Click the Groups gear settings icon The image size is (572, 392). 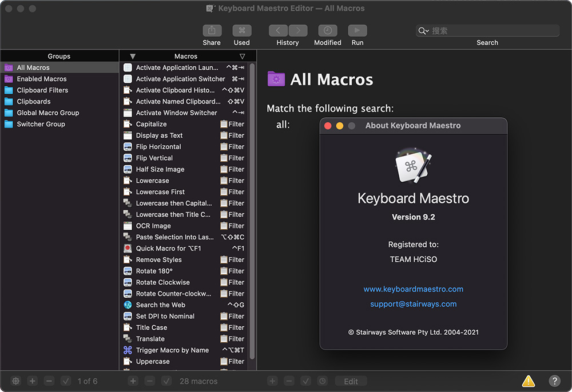[15, 381]
